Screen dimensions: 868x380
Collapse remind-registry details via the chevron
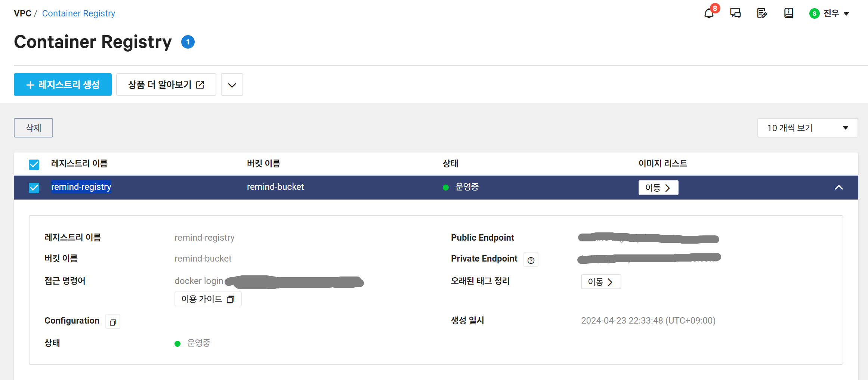(839, 188)
